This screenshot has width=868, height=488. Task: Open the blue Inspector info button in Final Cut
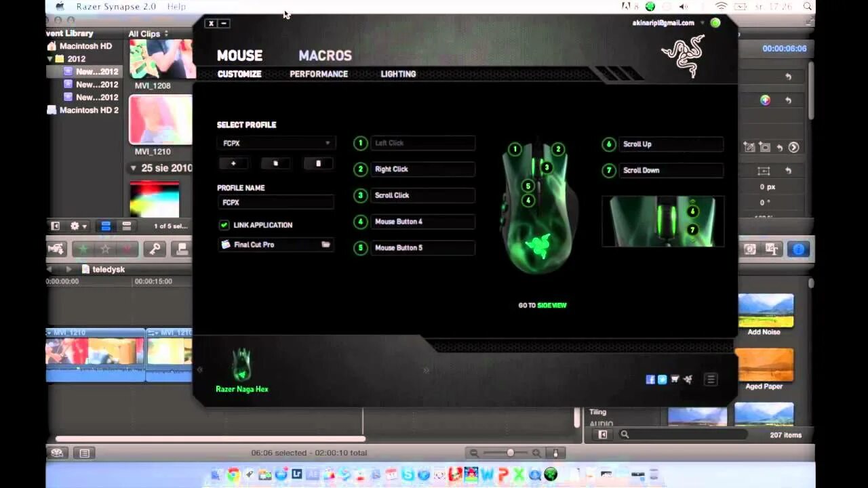click(x=799, y=249)
